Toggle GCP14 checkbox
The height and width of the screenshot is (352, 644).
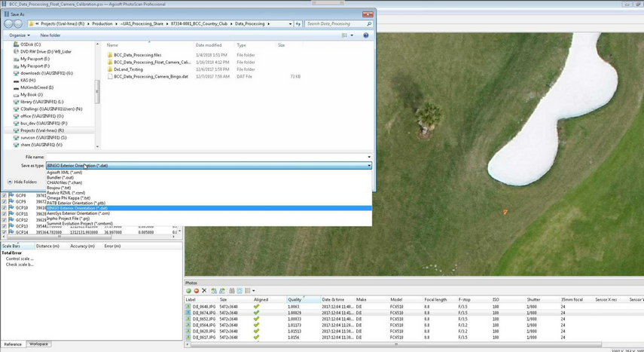(4, 232)
